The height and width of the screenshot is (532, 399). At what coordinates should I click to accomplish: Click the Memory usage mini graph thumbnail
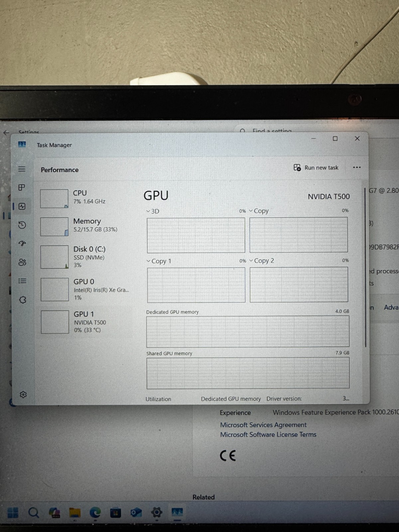click(x=55, y=227)
